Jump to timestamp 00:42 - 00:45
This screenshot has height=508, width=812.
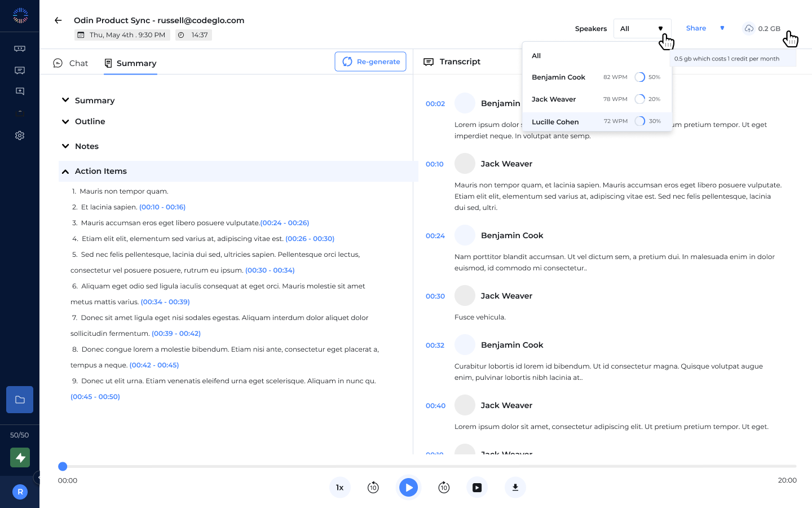pos(154,365)
